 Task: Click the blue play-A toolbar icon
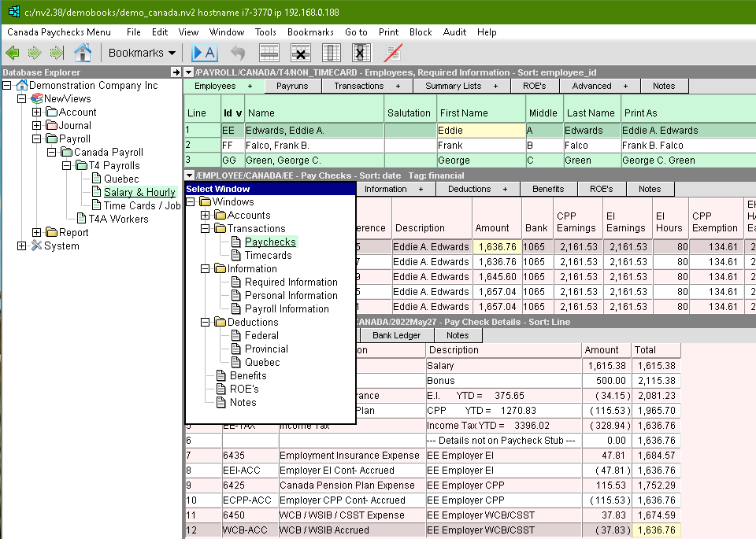tap(204, 54)
